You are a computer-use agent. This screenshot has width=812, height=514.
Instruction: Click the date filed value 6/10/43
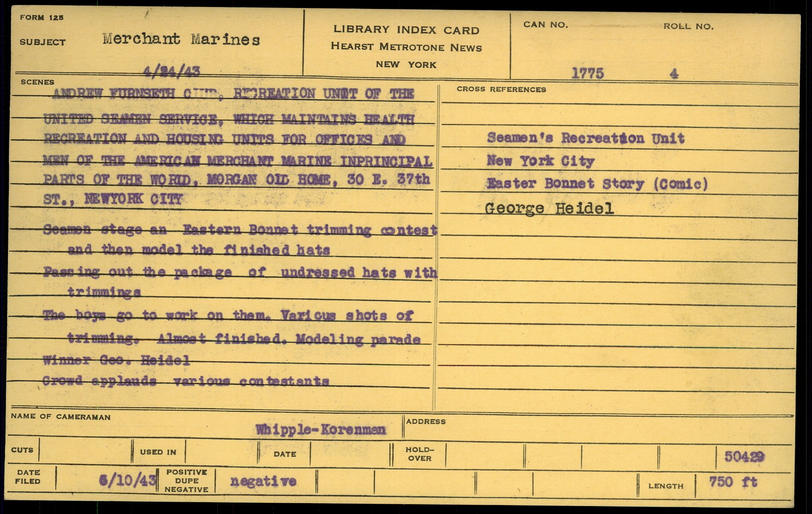(127, 480)
